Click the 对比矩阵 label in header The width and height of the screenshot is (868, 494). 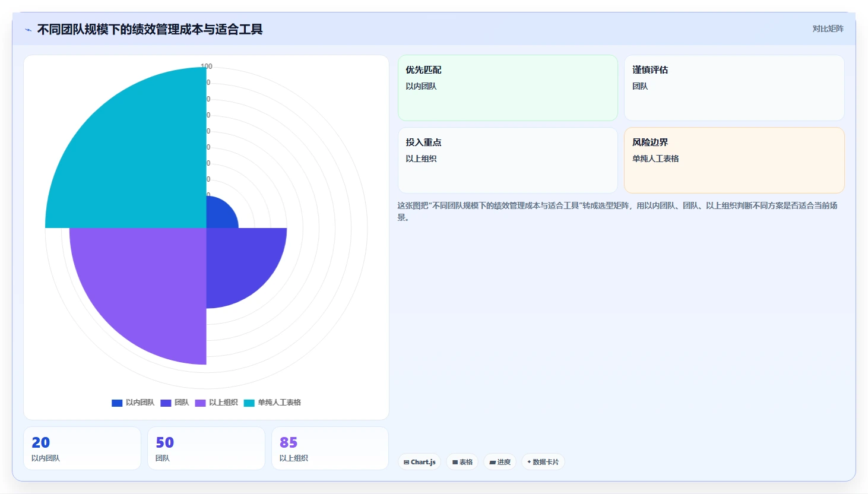(828, 28)
